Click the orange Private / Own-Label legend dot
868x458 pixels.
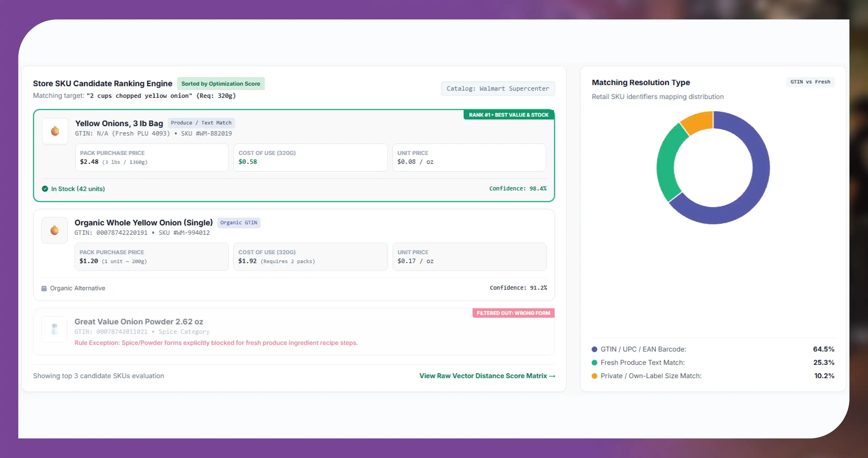coord(594,376)
